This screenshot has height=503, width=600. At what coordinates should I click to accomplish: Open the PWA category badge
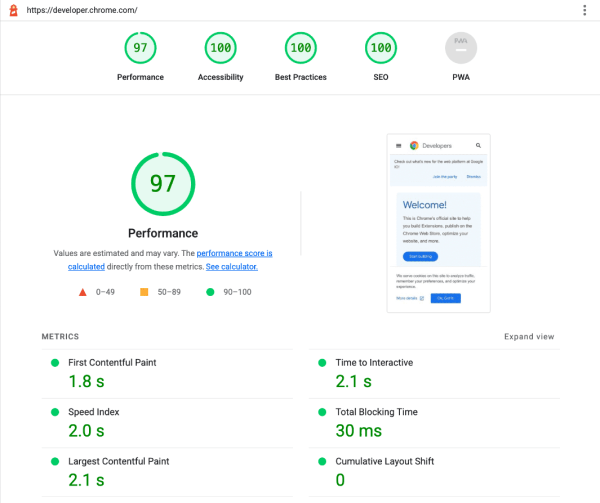click(x=460, y=48)
